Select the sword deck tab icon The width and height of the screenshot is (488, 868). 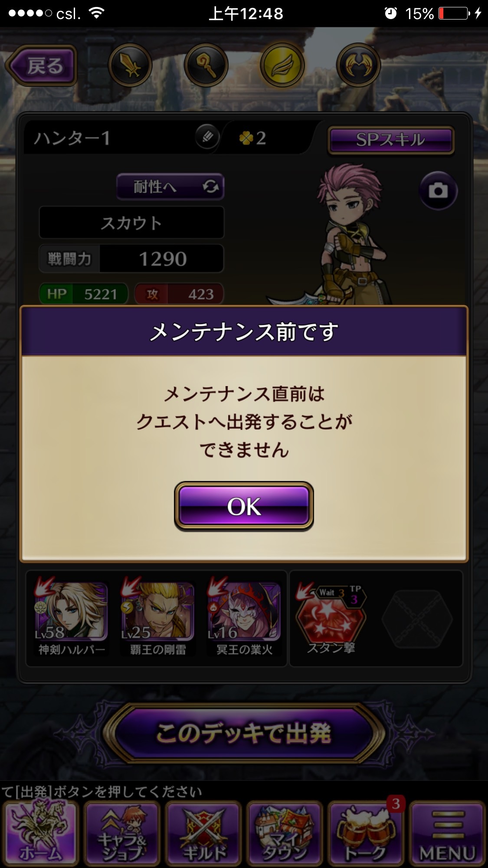coord(130,66)
